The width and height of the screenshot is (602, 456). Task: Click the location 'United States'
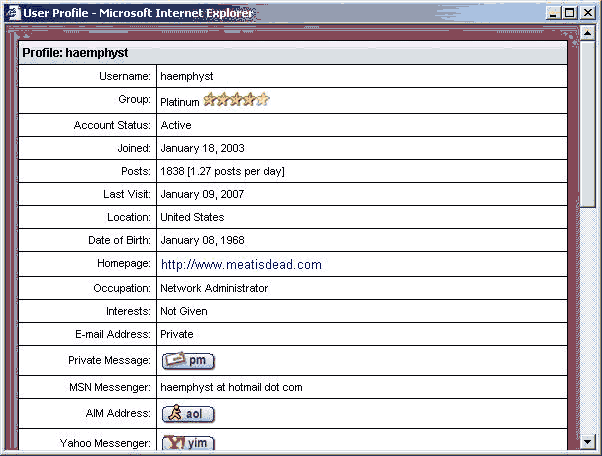tap(192, 217)
